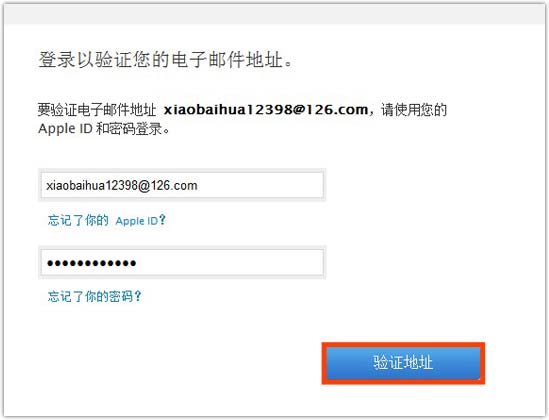
Task: Click the question mark after Apple ID link
Action: click(x=162, y=220)
